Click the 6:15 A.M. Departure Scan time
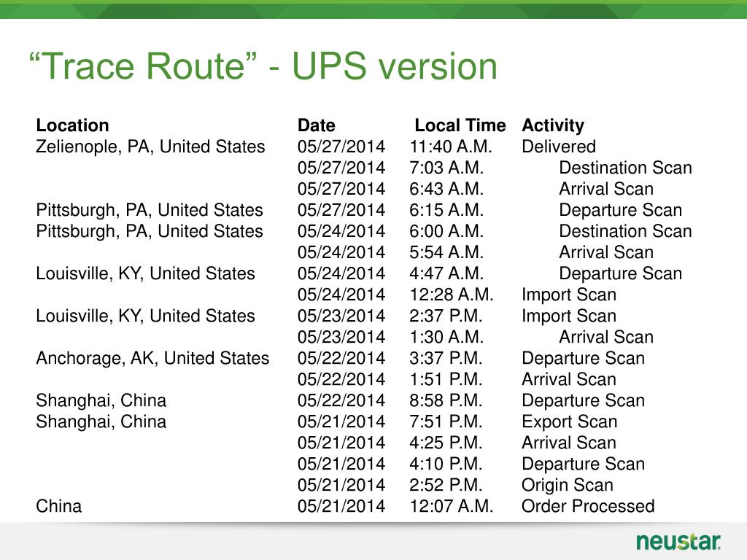Screen dimensions: 747x560 [446, 210]
